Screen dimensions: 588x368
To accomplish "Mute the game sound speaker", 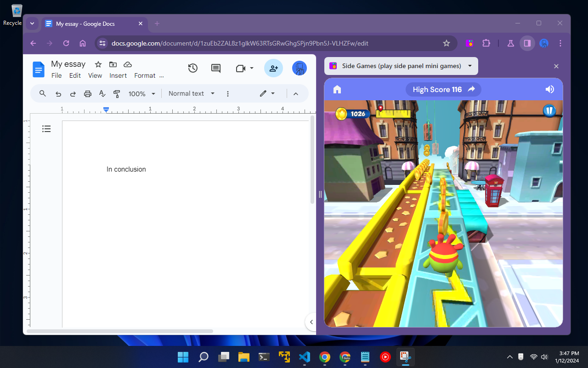I will coord(549,90).
